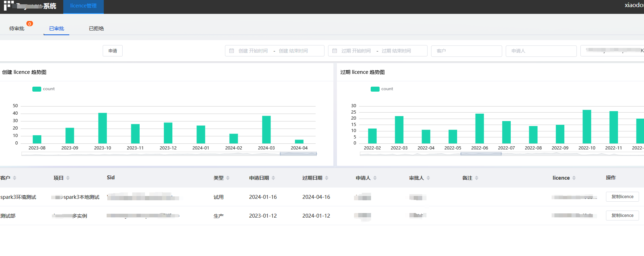644x256 pixels.
Task: Sort table by 过期日期 column
Action: point(327,178)
